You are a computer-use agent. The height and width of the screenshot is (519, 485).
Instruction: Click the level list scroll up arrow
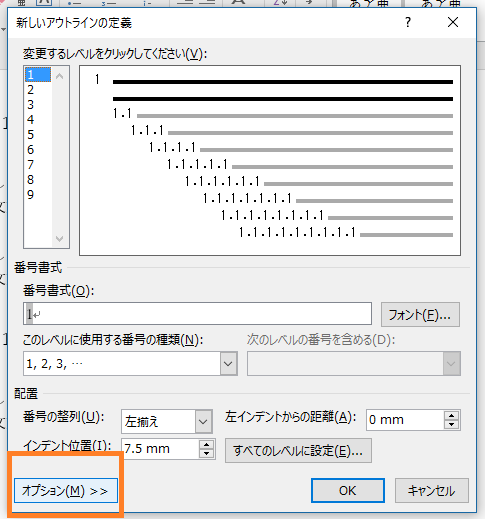coord(60,76)
